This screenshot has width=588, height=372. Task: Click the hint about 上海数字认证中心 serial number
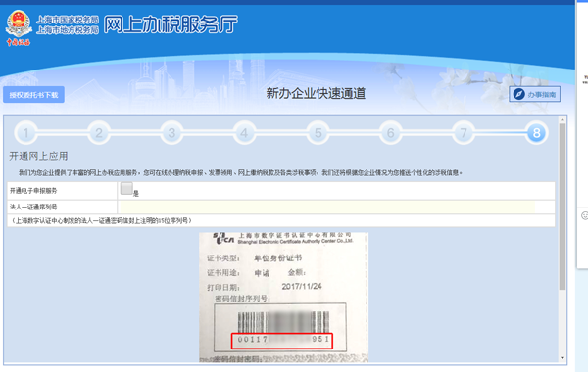[101, 220]
